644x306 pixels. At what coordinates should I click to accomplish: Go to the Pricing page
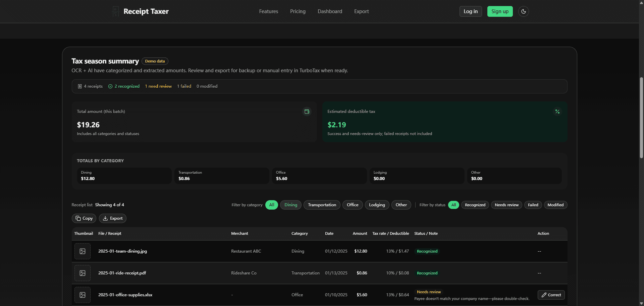[298, 11]
